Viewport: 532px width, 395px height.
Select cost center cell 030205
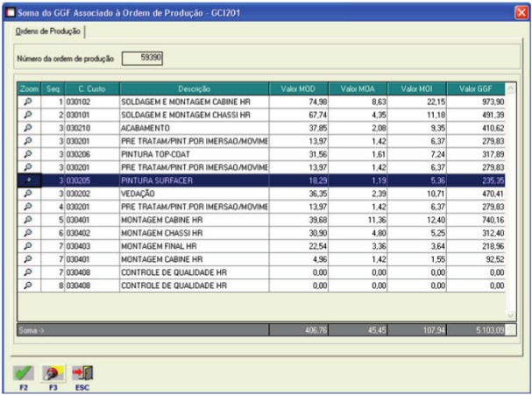pyautogui.click(x=92, y=180)
